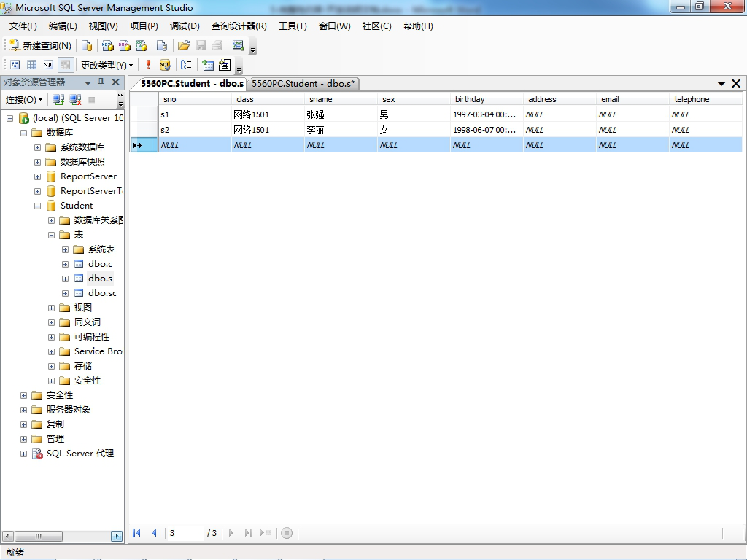Expand the dbo.c table node
The height and width of the screenshot is (560, 747).
pos(65,264)
